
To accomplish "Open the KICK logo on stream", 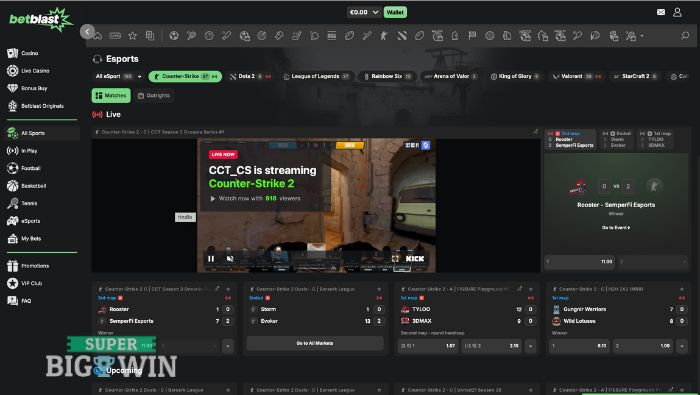I will [x=415, y=258].
